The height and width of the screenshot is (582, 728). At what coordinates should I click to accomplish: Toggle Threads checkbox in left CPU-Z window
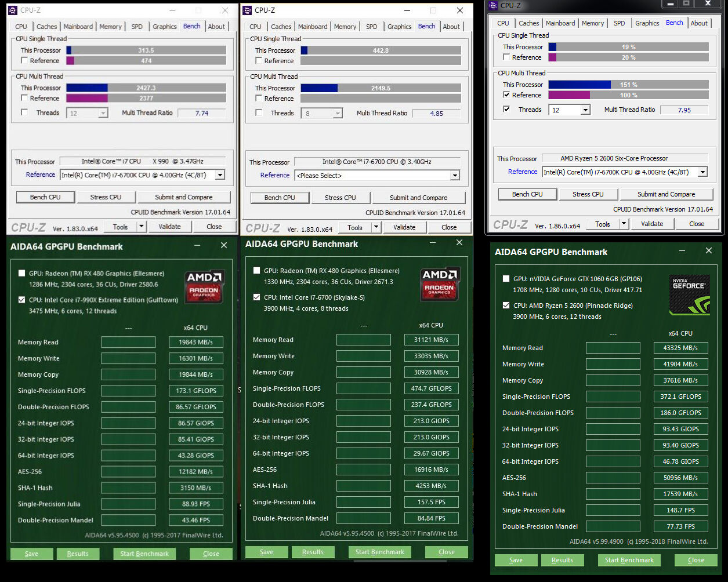pos(24,112)
